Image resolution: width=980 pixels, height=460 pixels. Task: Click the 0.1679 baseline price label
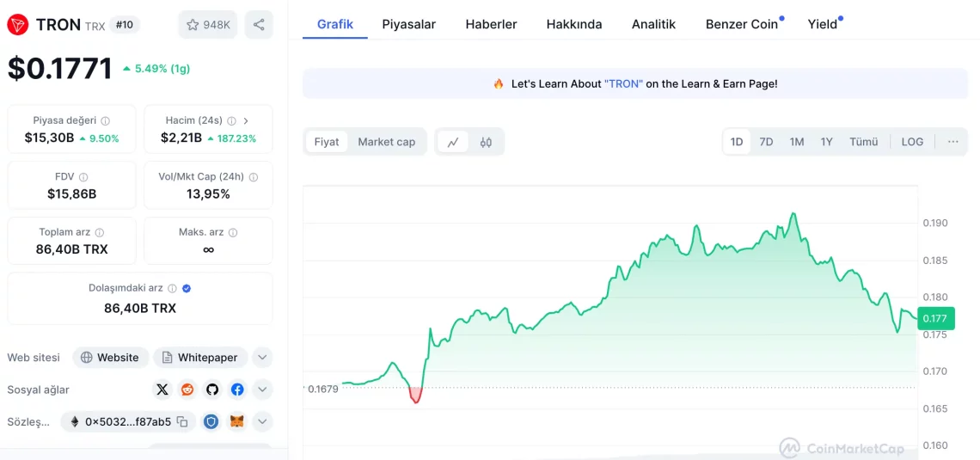(323, 389)
